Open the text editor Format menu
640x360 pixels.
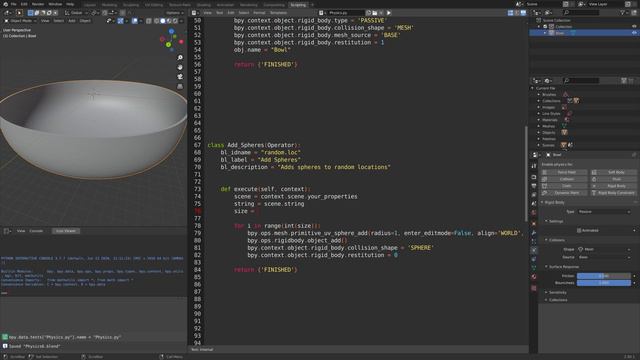pos(259,13)
